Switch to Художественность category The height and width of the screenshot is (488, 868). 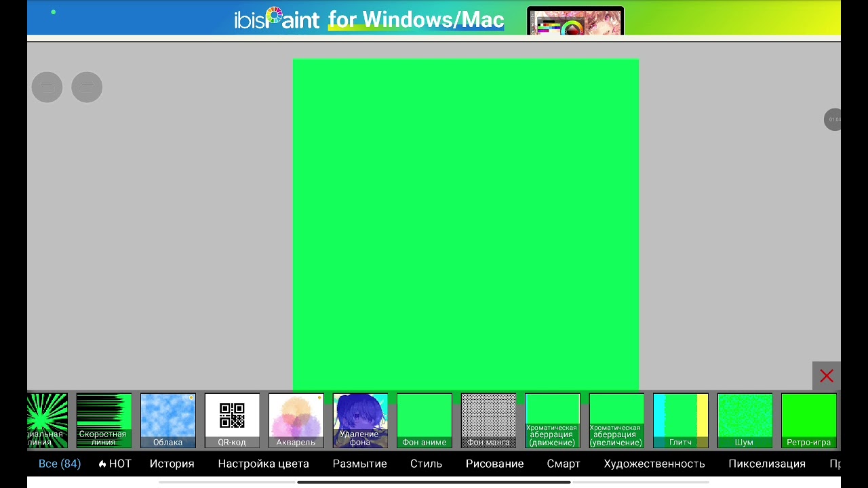[x=654, y=464]
